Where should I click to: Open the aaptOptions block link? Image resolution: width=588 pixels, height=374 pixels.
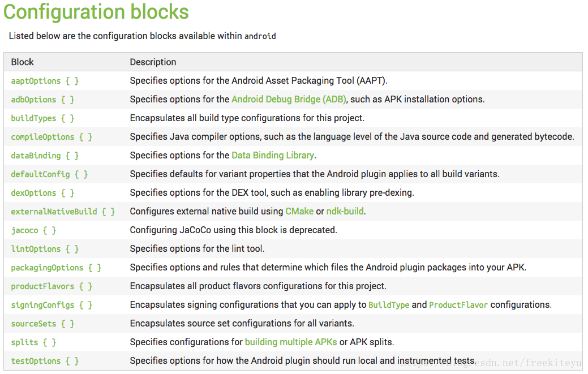click(45, 81)
